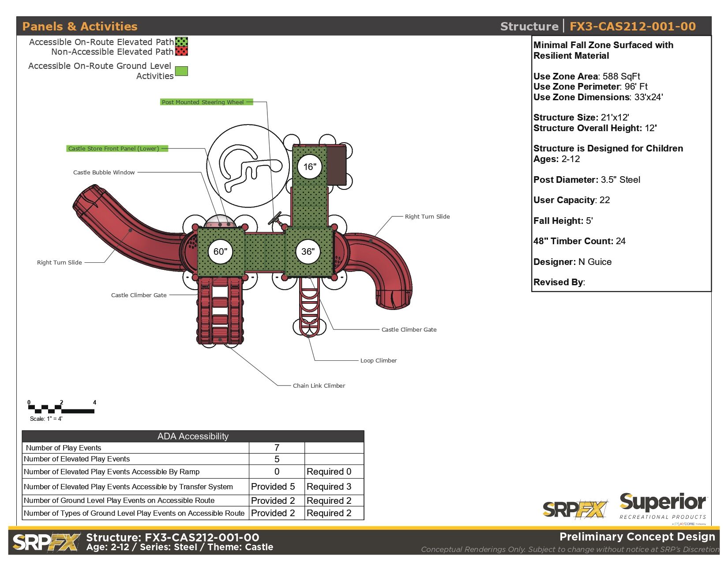728x563 pixels.
Task: Click the ADA Accessibility table header
Action: click(x=193, y=436)
